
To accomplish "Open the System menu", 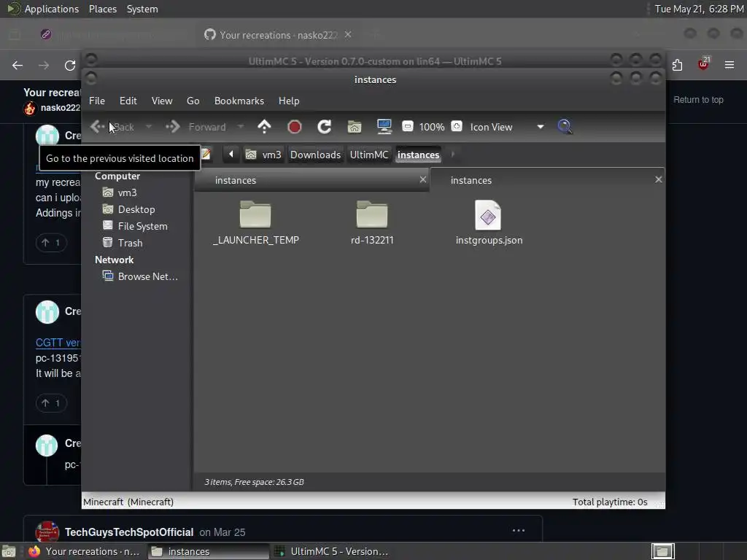I will tap(142, 9).
